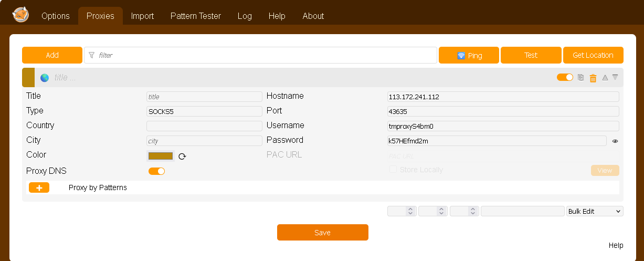Image resolution: width=644 pixels, height=261 pixels.
Task: Click the FoxyProxy fox logo
Action: tap(20, 15)
